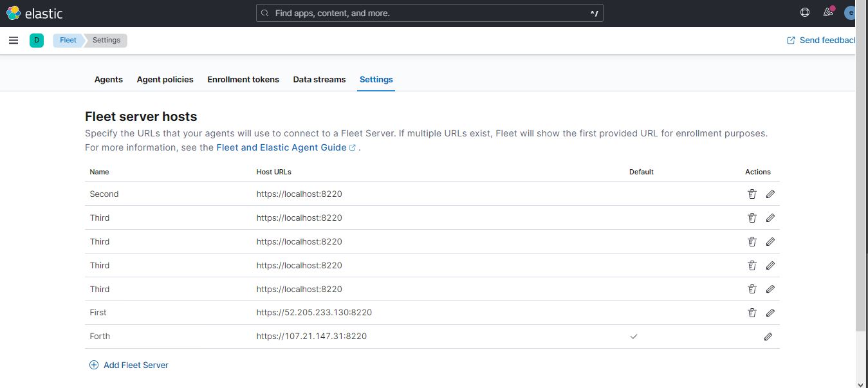Open the user account avatar menu
Image resolution: width=868 pixels, height=388 pixels.
pyautogui.click(x=851, y=12)
